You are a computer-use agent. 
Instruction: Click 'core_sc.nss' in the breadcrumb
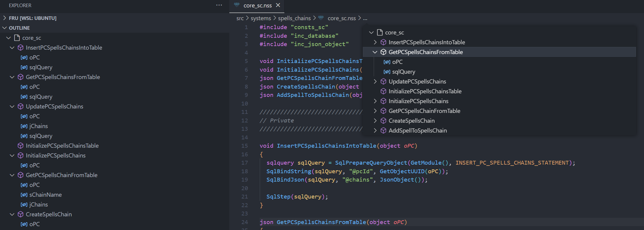(x=342, y=18)
